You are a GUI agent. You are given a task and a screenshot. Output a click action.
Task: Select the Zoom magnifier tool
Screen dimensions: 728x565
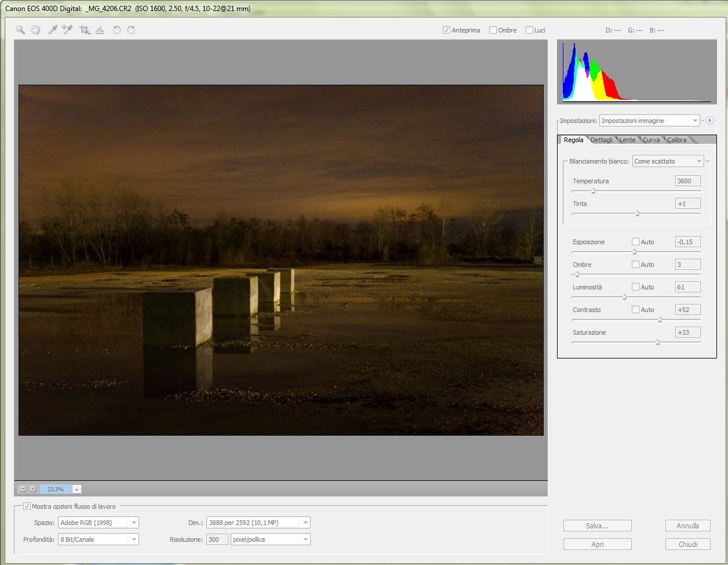click(20, 30)
